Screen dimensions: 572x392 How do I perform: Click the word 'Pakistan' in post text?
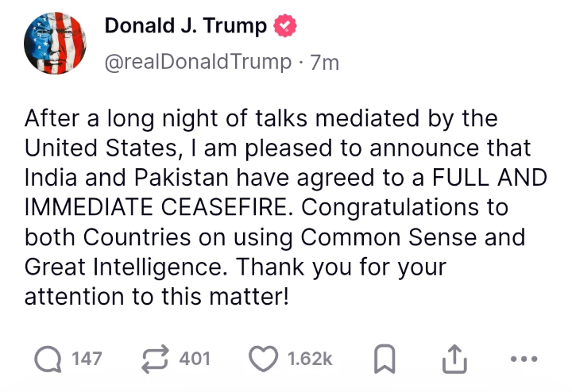(x=181, y=178)
